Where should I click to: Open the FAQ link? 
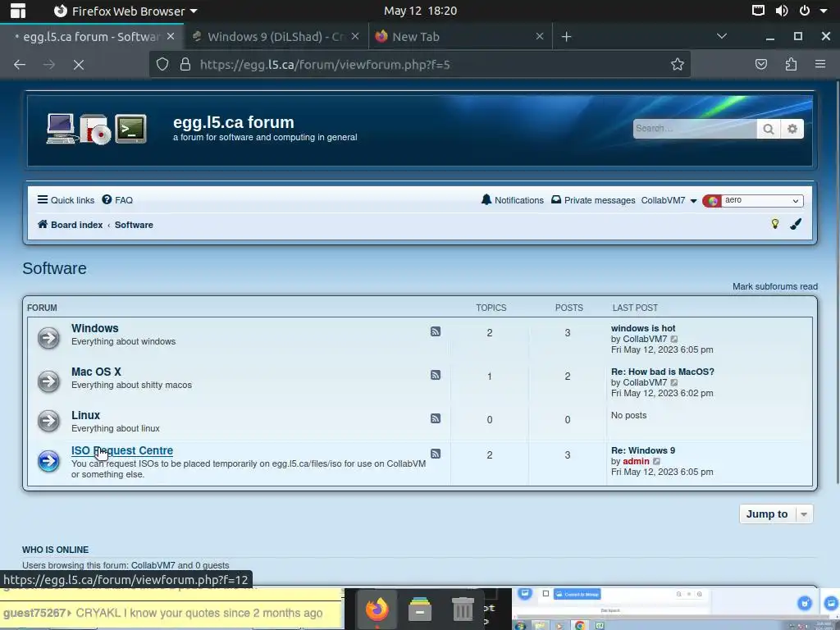117,200
